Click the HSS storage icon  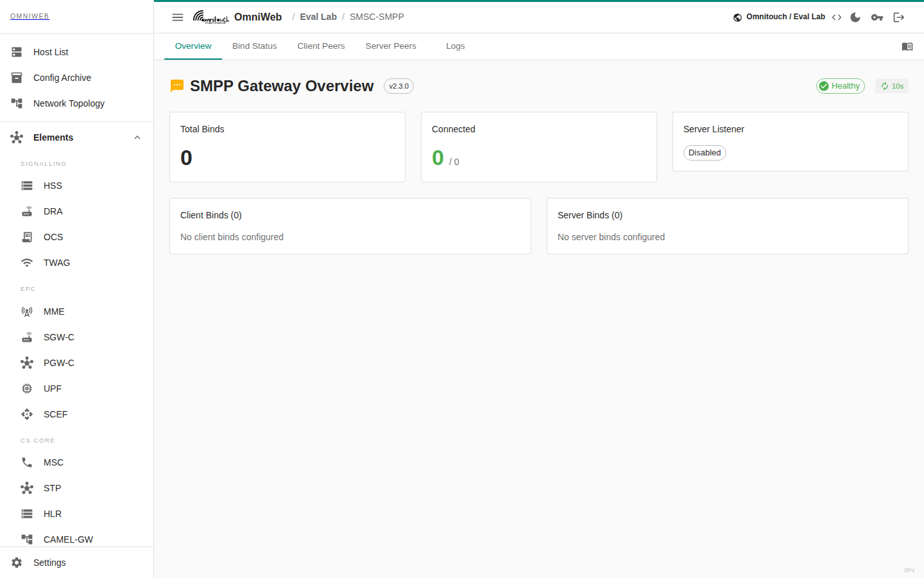pyautogui.click(x=27, y=186)
